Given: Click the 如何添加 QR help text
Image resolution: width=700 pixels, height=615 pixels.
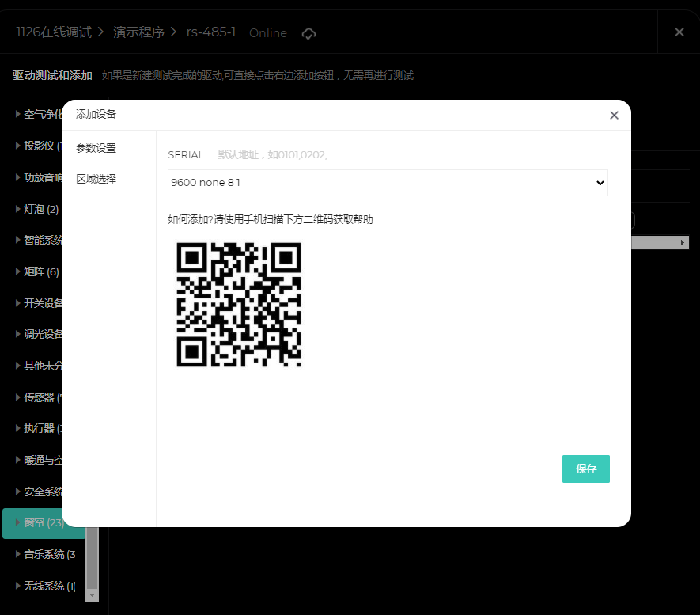Looking at the screenshot, I should (x=270, y=219).
